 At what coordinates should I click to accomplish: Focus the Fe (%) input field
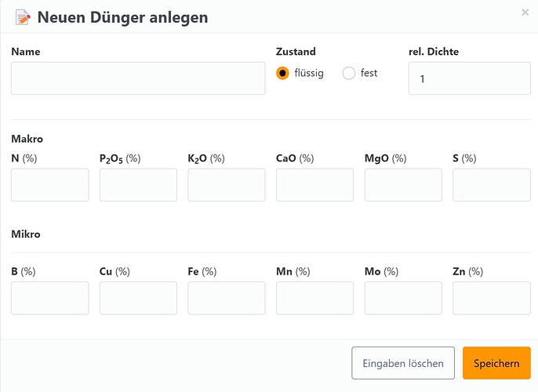(227, 298)
